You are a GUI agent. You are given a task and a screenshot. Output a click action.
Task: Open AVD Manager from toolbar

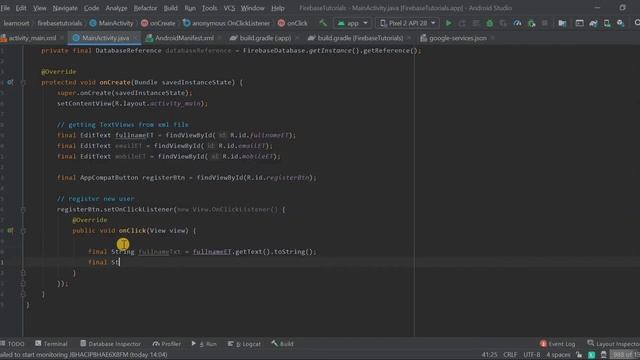(607, 23)
